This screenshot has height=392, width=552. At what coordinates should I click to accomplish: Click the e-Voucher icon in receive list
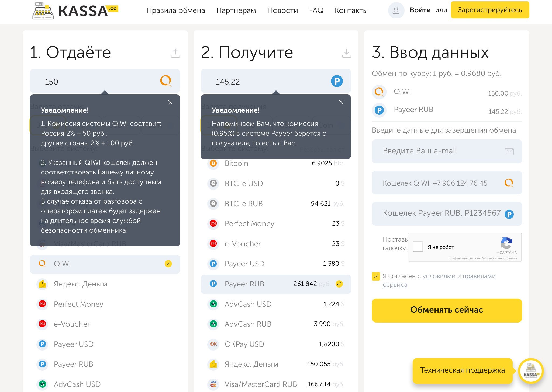[213, 244]
